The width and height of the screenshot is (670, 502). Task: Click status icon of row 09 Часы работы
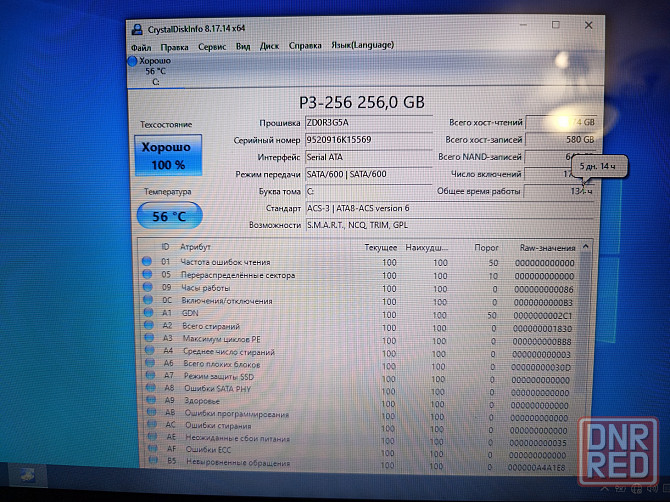[x=147, y=287]
